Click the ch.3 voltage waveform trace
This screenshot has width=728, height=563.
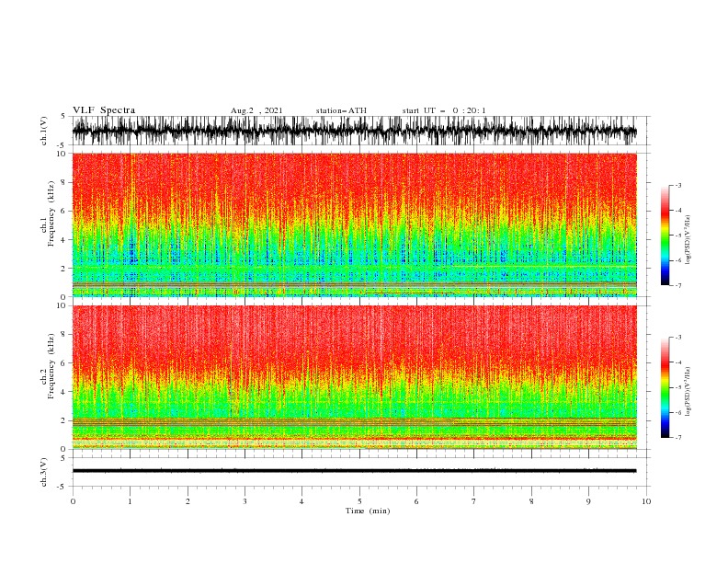click(354, 471)
